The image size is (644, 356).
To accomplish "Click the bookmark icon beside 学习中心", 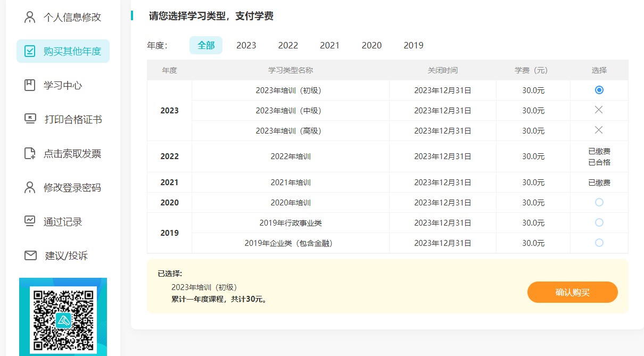I will tap(30, 85).
